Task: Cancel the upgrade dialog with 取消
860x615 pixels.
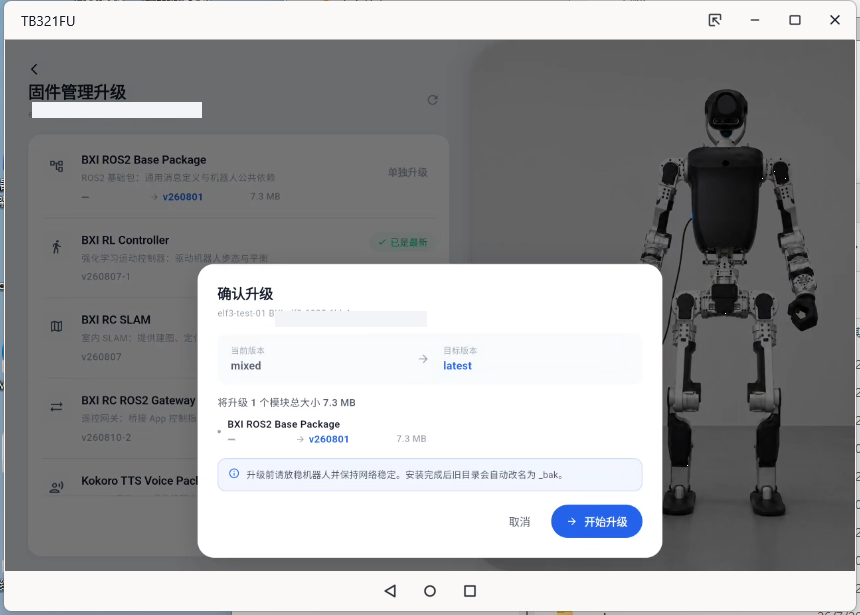Action: tap(519, 522)
